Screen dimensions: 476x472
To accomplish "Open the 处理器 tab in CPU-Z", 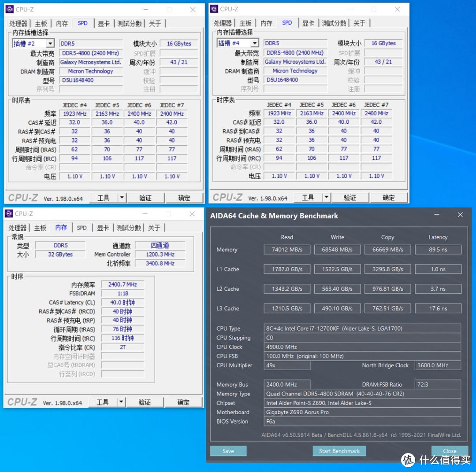I will click(18, 23).
